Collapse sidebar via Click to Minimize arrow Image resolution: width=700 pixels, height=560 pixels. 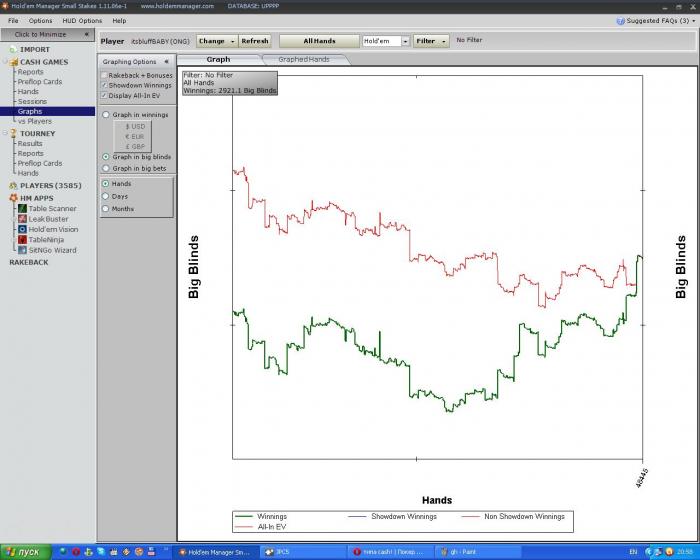click(86, 34)
